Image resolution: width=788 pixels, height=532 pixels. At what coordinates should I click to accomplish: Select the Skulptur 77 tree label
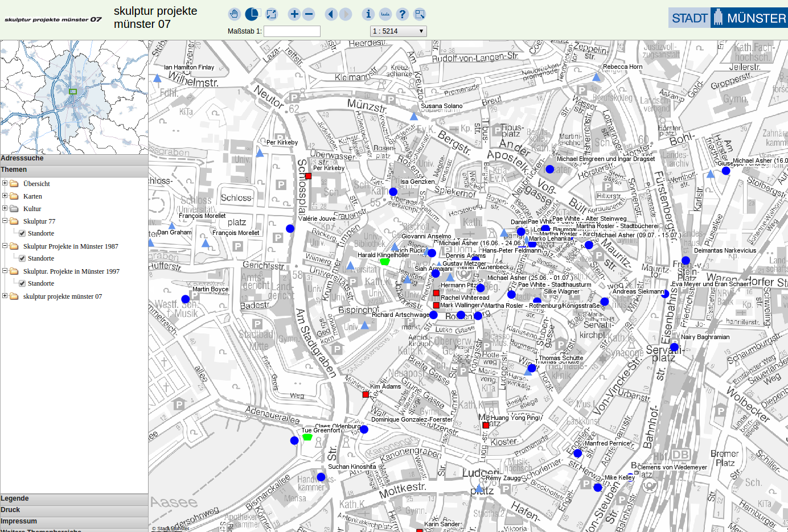(39, 221)
